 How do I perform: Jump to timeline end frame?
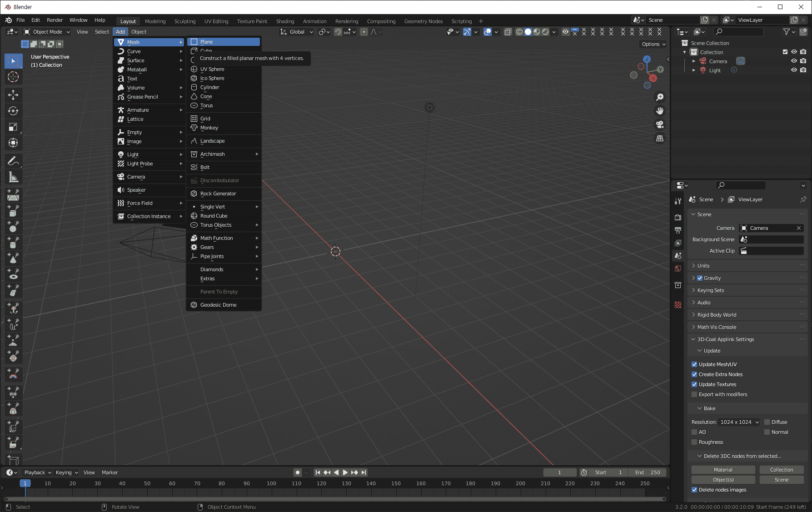pyautogui.click(x=364, y=472)
